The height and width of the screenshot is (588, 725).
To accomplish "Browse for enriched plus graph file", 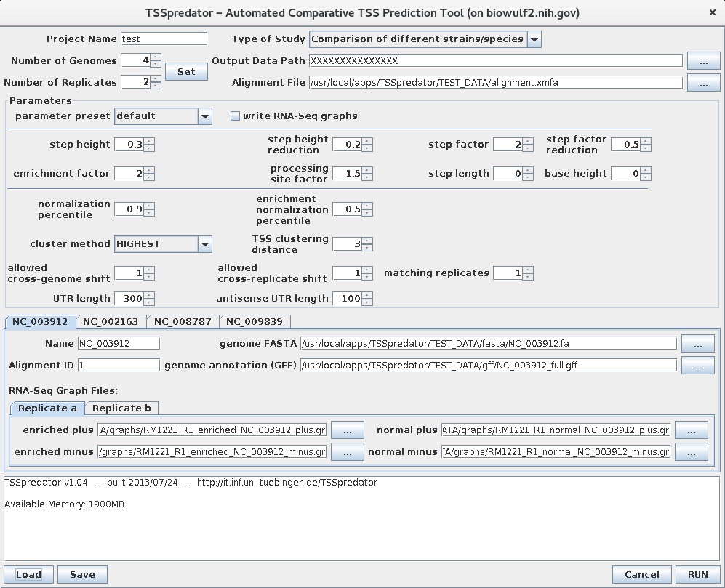I will (x=348, y=430).
